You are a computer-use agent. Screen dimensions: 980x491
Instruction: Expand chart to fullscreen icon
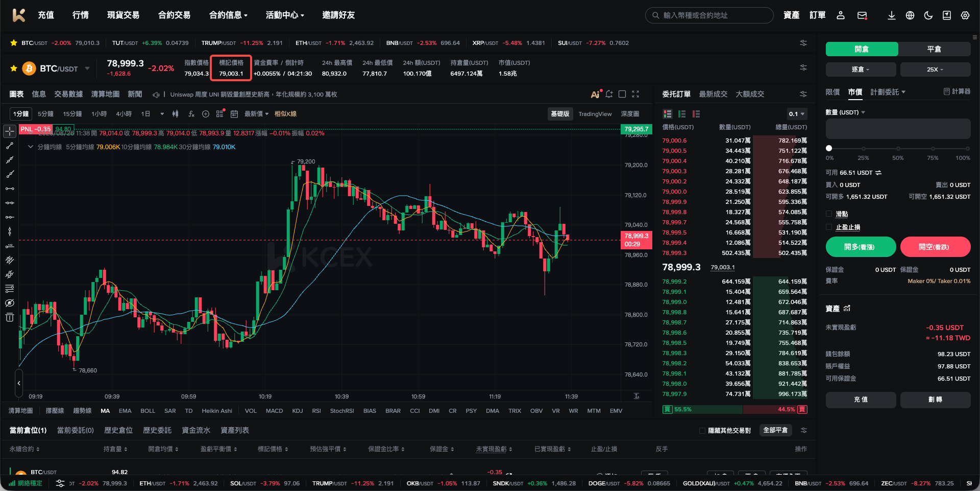coord(635,94)
